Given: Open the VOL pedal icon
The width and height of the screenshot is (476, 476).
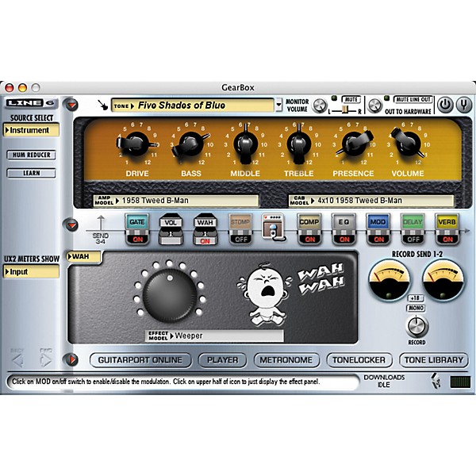Looking at the screenshot, I should [171, 222].
